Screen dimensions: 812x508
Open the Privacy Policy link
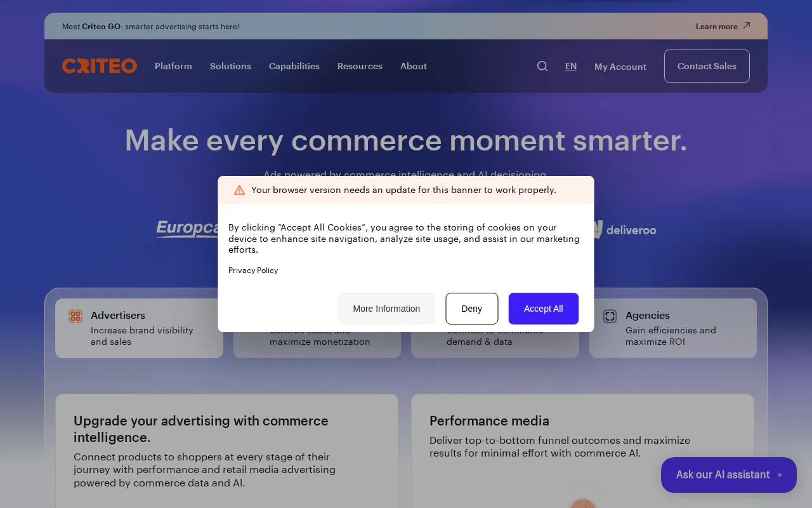coord(253,271)
